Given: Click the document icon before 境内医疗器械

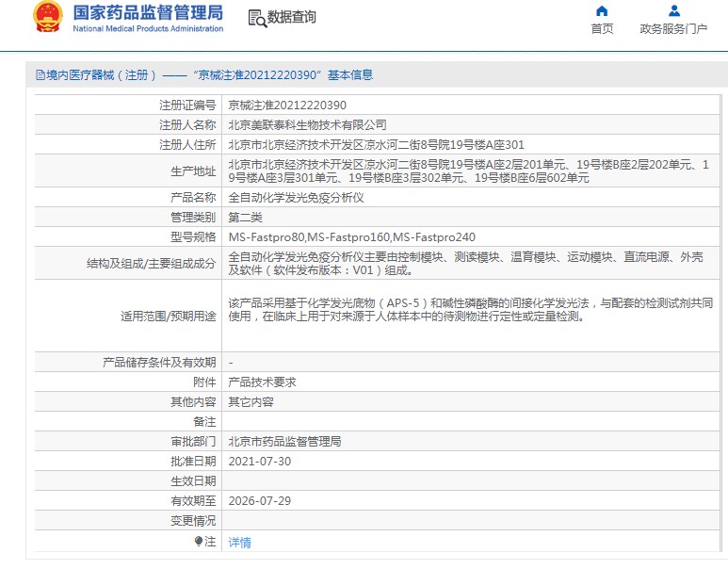Looking at the screenshot, I should click(x=40, y=75).
